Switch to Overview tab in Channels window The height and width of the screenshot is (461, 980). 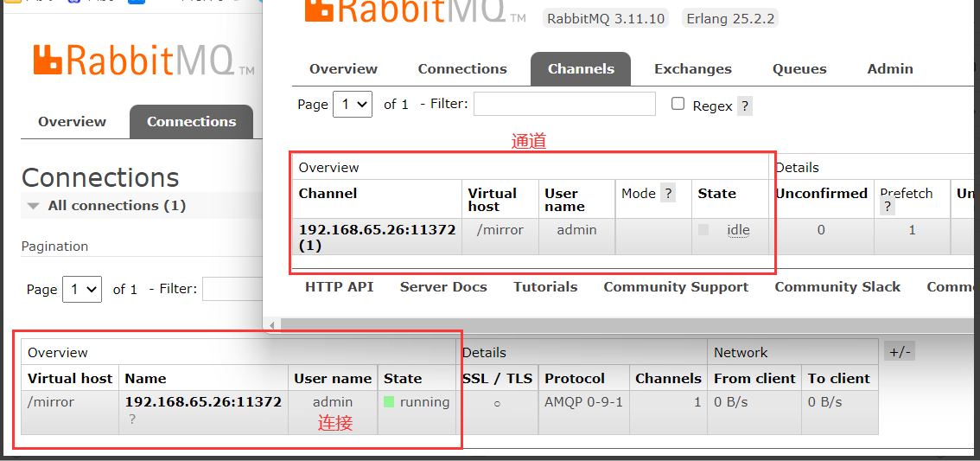click(x=343, y=69)
